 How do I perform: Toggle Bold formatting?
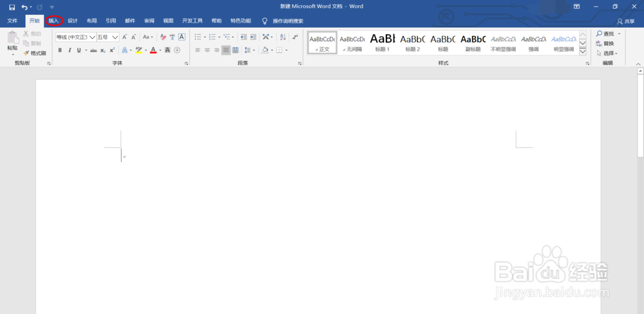point(60,50)
